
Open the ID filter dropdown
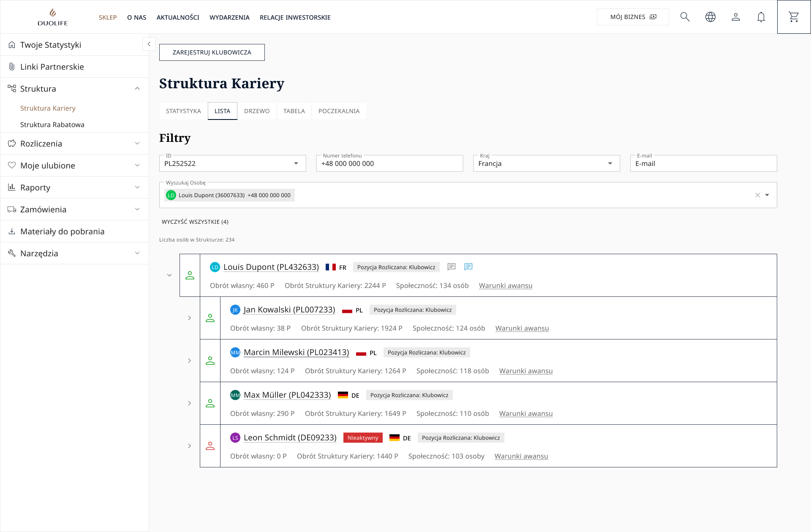[x=296, y=163]
